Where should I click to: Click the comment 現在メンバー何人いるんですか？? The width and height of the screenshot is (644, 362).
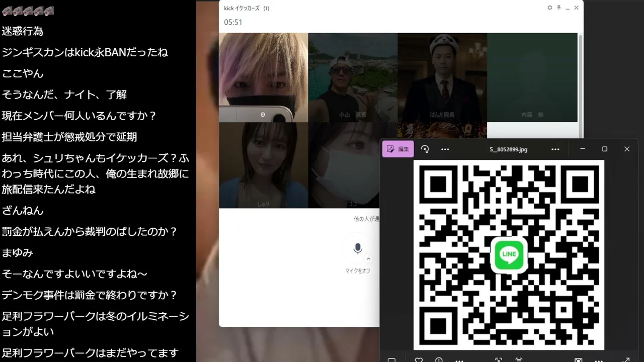point(79,116)
